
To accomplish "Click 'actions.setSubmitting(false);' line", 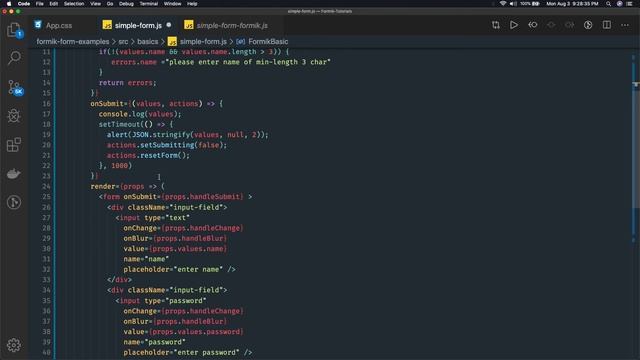I will click(x=167, y=145).
